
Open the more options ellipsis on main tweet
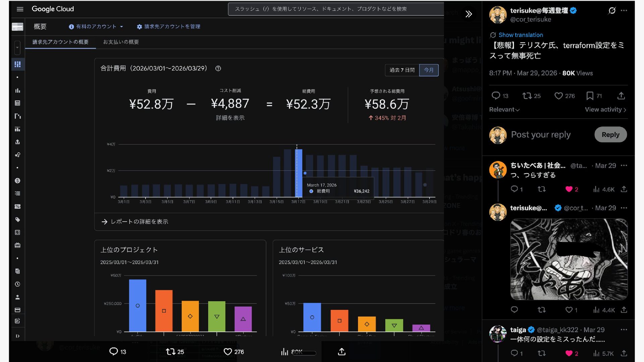[x=624, y=10]
